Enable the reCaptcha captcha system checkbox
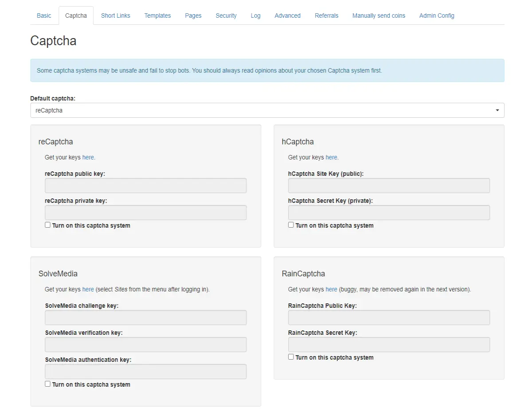The width and height of the screenshot is (532, 411). click(47, 225)
